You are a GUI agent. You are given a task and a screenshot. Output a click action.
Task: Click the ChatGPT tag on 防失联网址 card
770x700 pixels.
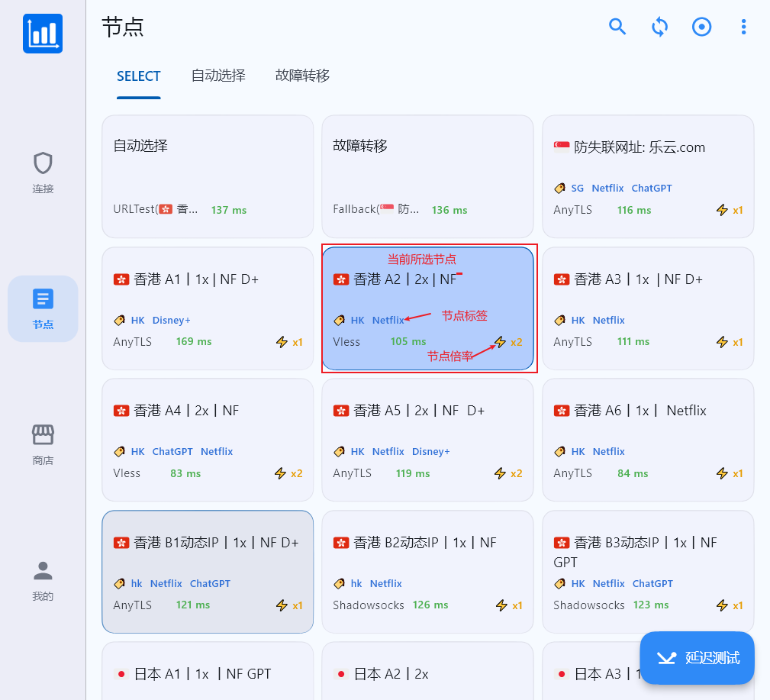coord(652,188)
